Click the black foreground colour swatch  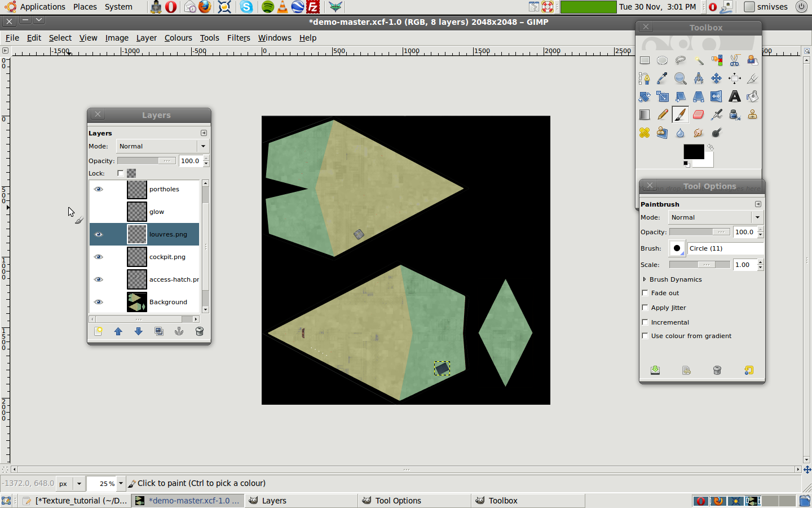pos(692,151)
